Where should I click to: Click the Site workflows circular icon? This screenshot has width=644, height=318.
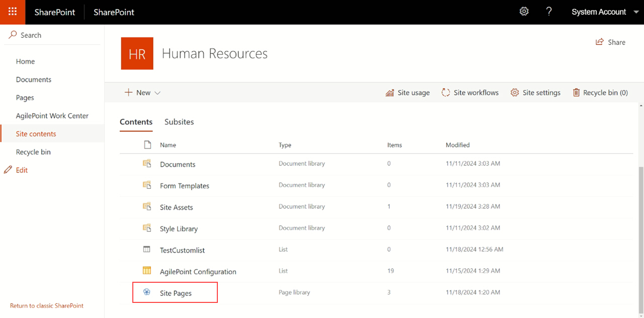tap(446, 93)
